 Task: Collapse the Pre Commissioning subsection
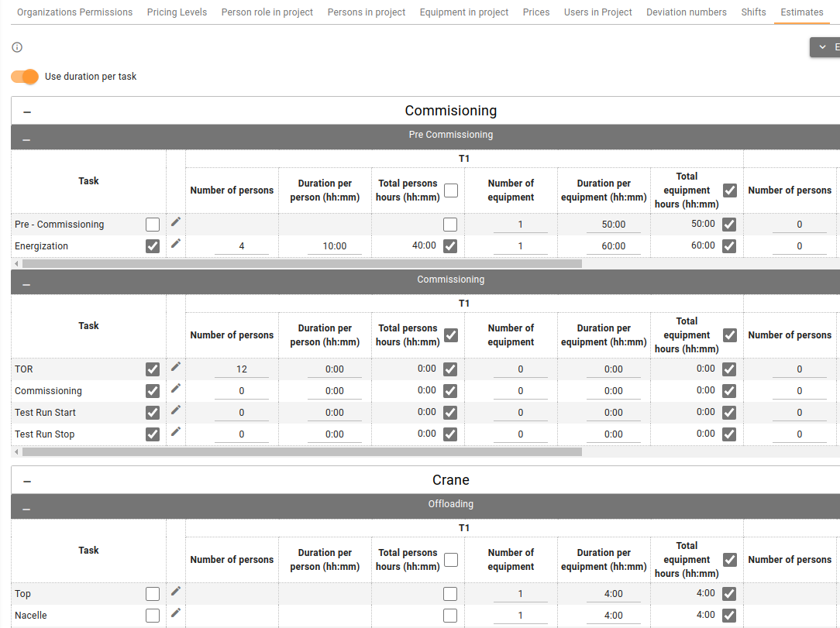coord(26,140)
